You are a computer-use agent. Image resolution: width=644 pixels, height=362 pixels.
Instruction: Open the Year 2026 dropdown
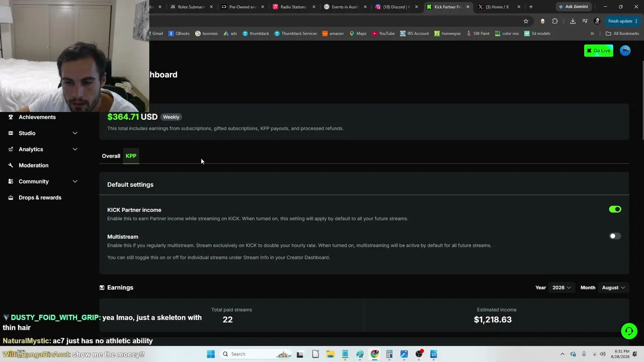(x=561, y=288)
